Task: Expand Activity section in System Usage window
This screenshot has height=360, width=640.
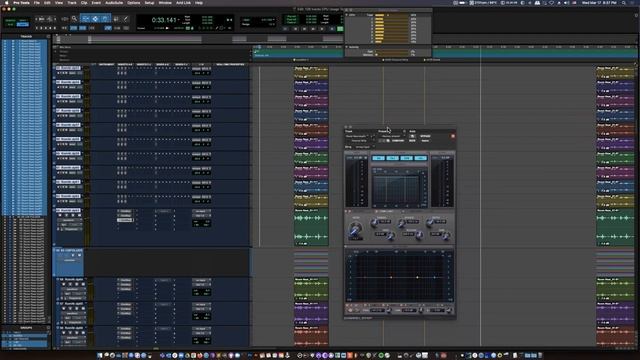Action: coord(347,47)
